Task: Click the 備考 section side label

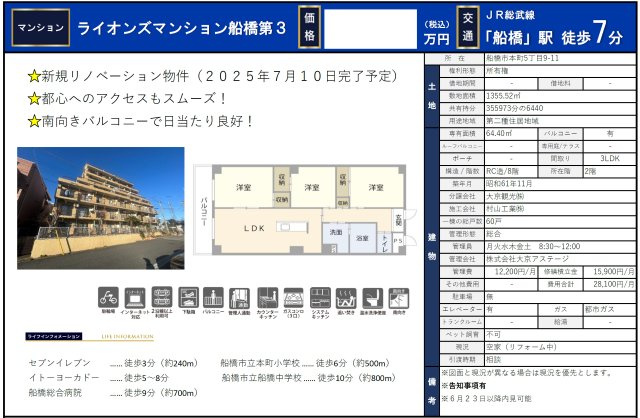Action: pos(432,391)
